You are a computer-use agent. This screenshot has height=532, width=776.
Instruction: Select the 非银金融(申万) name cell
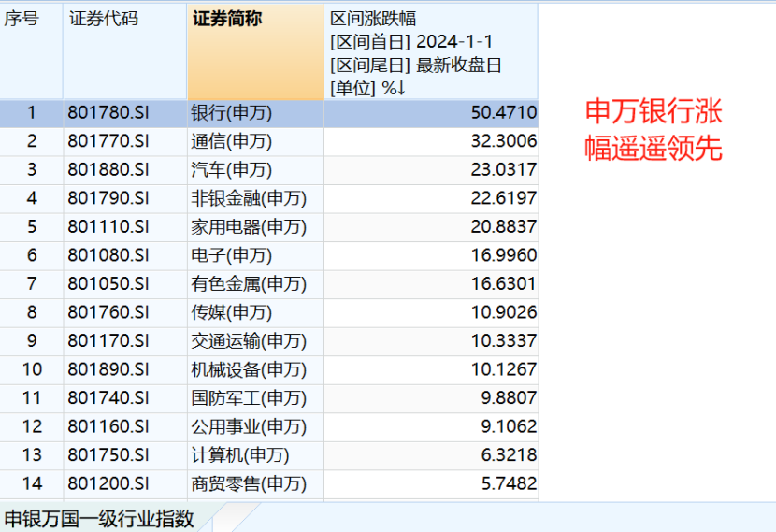click(x=255, y=198)
